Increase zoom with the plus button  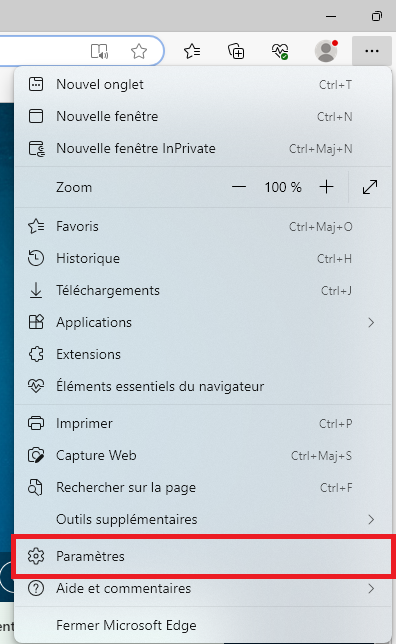(x=327, y=187)
